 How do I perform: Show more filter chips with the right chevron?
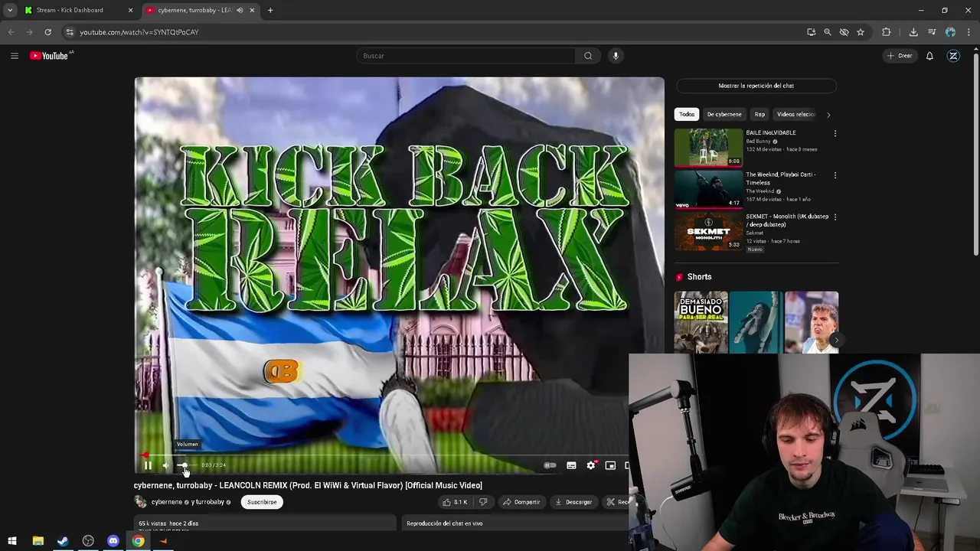coord(828,115)
